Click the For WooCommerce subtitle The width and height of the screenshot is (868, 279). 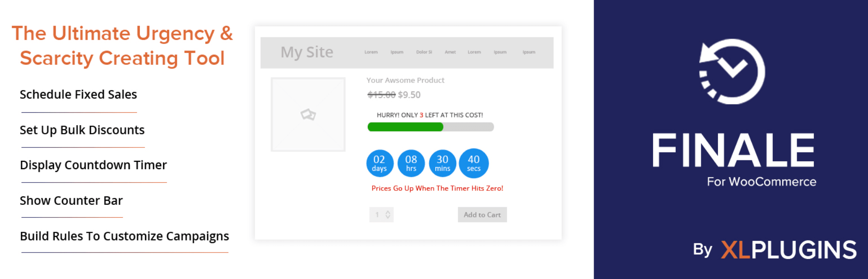(761, 182)
